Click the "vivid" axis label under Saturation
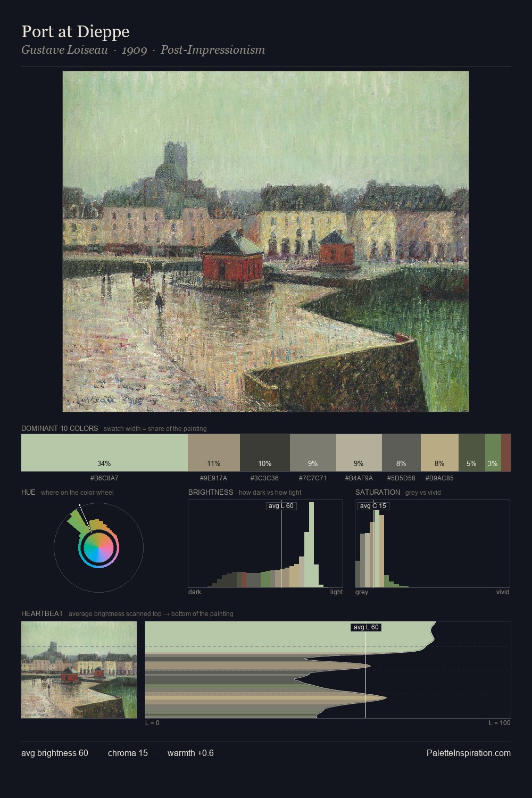 (x=503, y=592)
